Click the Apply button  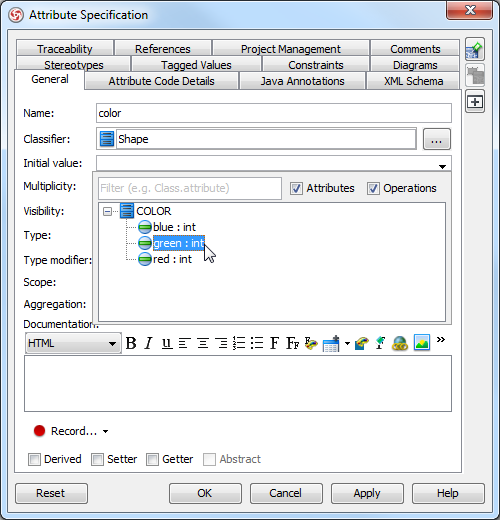click(x=367, y=493)
